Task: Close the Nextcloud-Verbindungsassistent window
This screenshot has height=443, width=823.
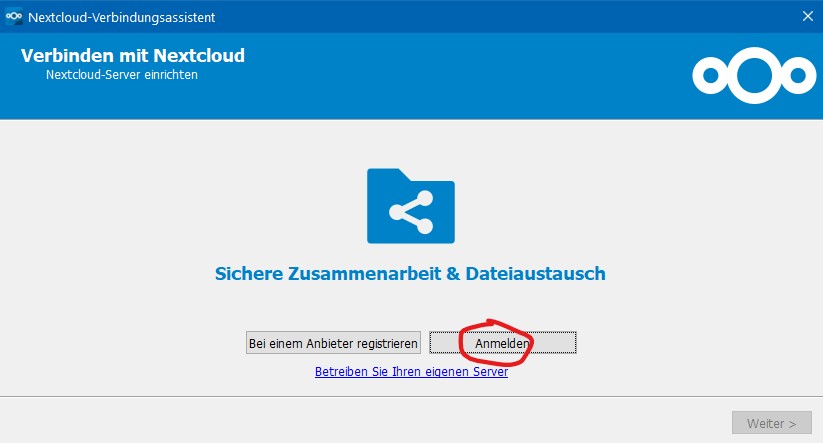Action: pos(808,16)
